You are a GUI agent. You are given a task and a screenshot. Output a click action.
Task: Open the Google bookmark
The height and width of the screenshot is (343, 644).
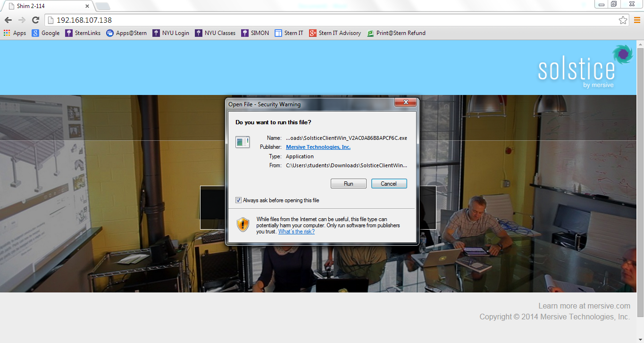pos(46,33)
